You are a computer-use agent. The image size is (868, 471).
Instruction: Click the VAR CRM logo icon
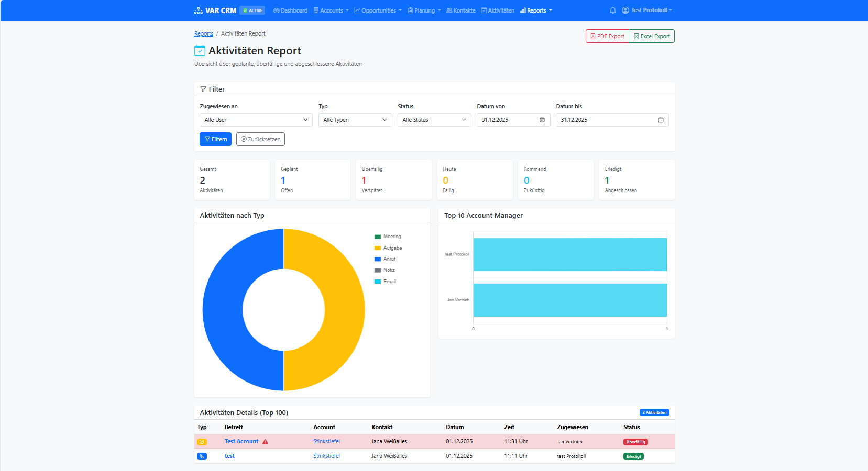pos(199,10)
